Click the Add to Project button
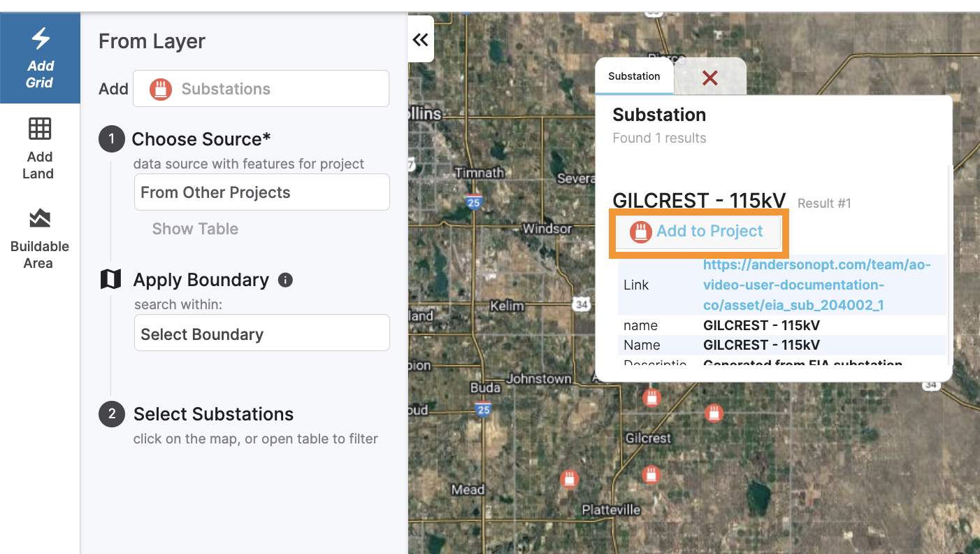The width and height of the screenshot is (980, 554). pos(698,232)
